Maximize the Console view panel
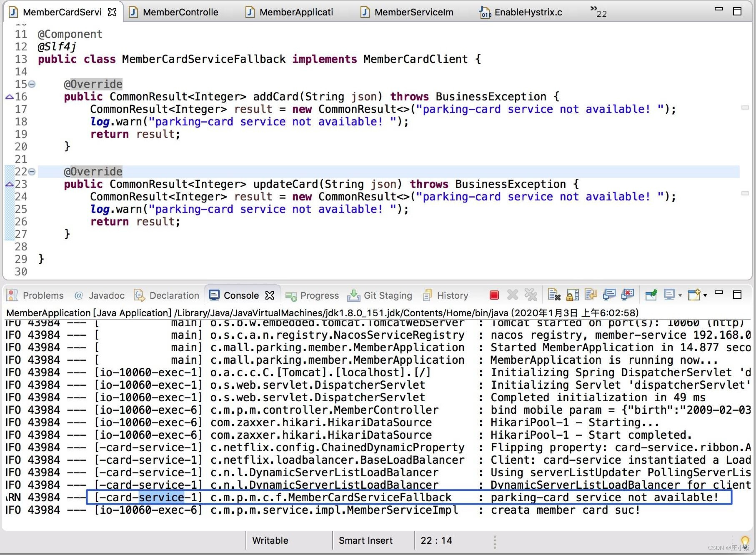756x555 pixels. tap(737, 295)
